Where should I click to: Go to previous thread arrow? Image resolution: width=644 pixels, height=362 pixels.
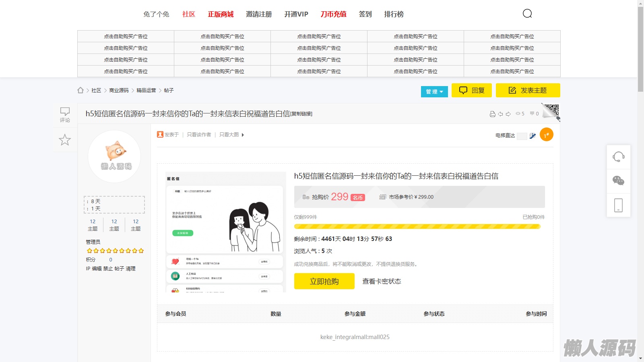(500, 114)
